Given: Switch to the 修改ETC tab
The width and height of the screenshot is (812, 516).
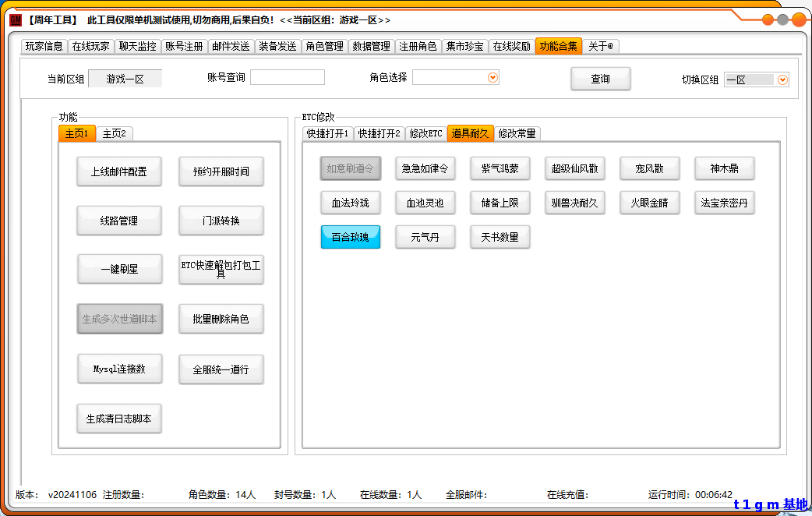Looking at the screenshot, I should (425, 133).
